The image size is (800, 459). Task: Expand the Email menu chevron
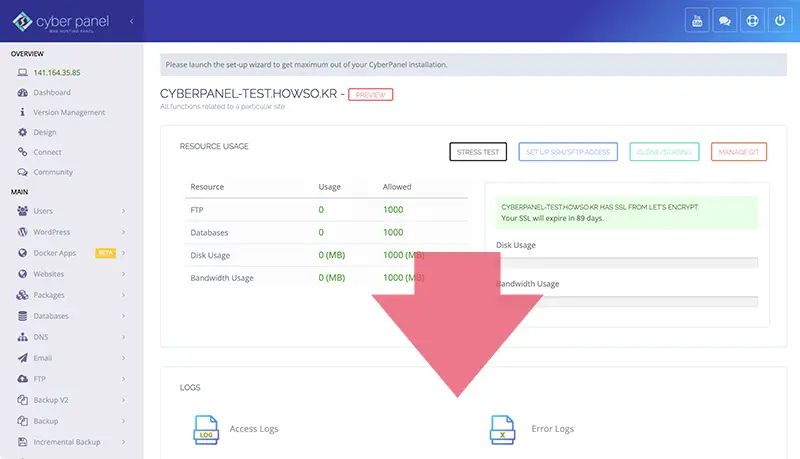123,358
